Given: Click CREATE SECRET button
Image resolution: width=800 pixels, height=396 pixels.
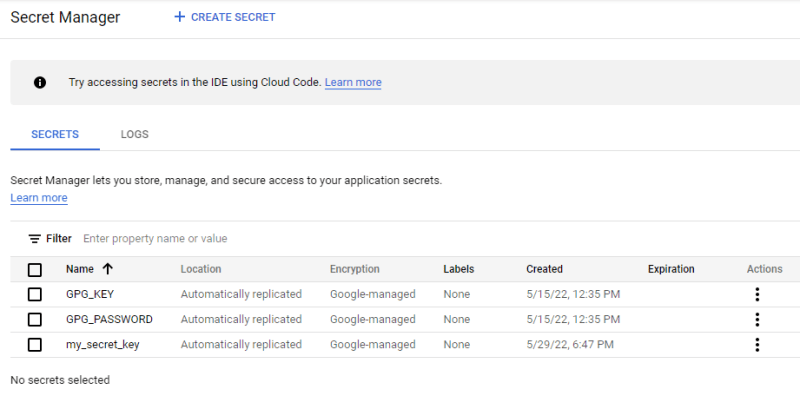Looking at the screenshot, I should [224, 17].
